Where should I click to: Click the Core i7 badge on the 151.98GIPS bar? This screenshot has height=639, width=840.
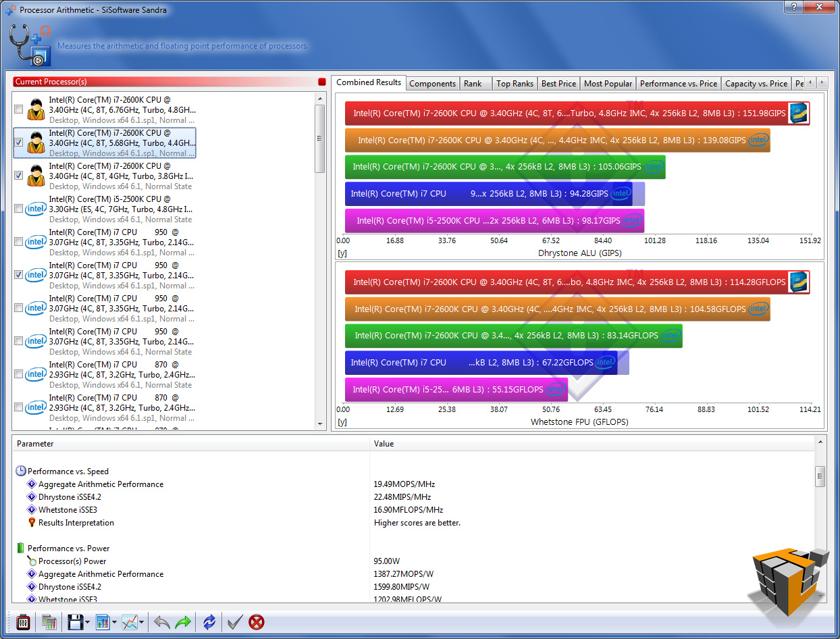[798, 113]
